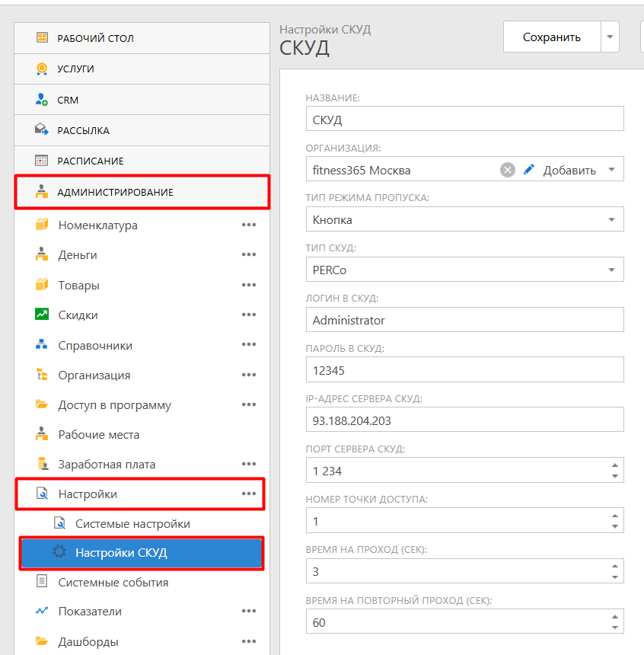This screenshot has width=644, height=655.
Task: Click the Сохранить button
Action: point(552,37)
